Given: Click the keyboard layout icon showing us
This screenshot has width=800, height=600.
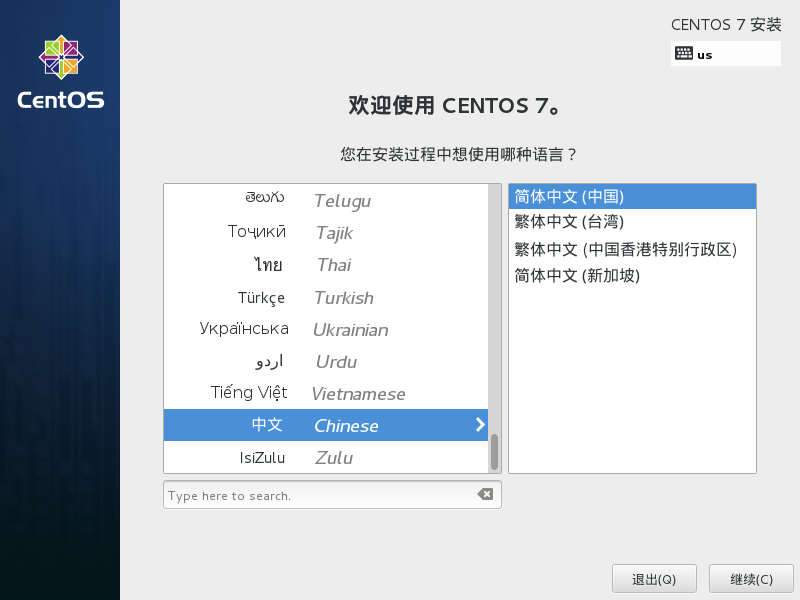Looking at the screenshot, I should (x=725, y=54).
